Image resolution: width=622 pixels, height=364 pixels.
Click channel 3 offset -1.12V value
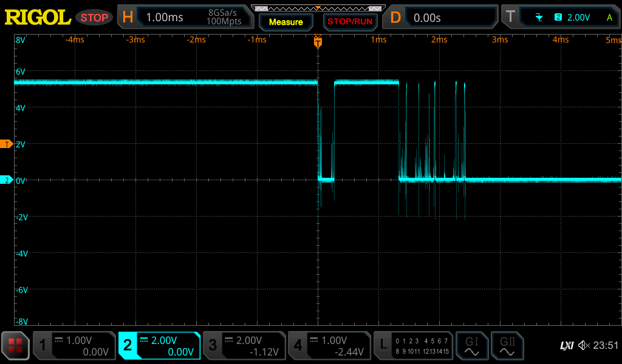tap(264, 352)
